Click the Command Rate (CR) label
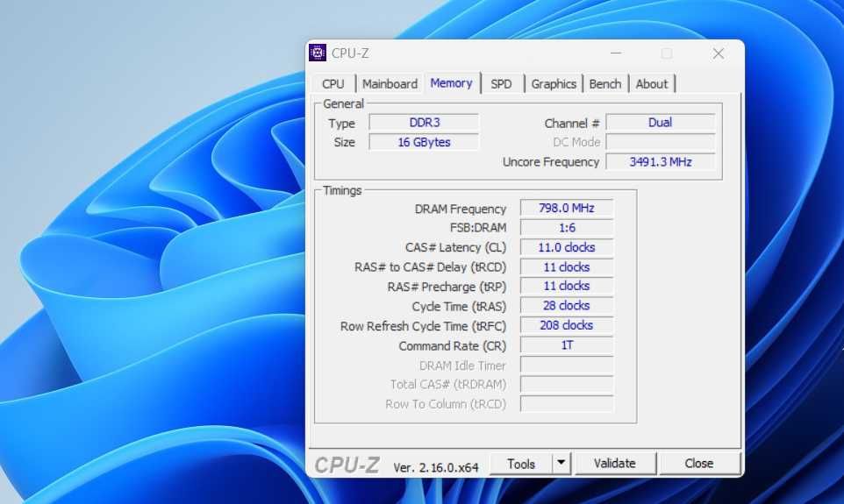 452,346
